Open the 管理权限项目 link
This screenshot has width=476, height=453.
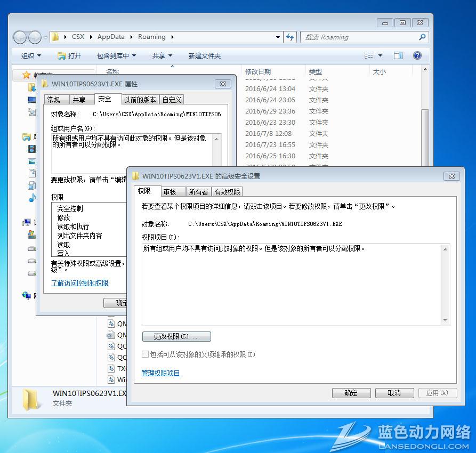point(160,373)
